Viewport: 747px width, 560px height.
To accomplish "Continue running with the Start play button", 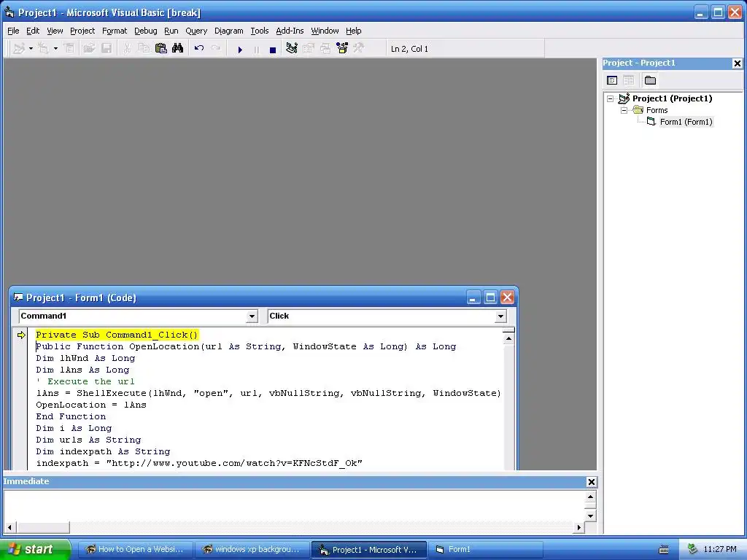I will click(240, 50).
